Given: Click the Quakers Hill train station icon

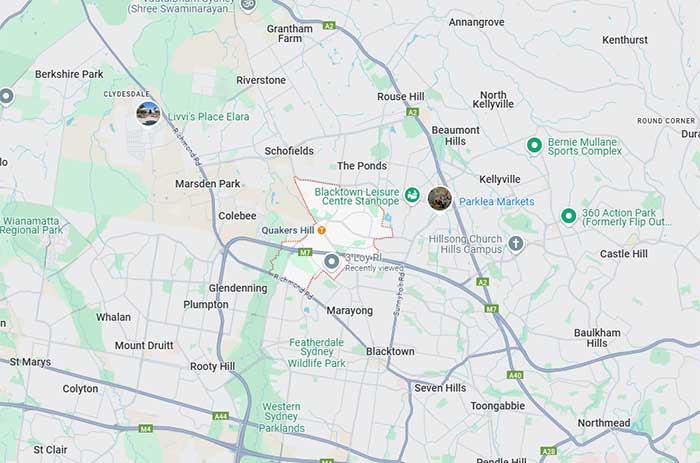Looking at the screenshot, I should point(321,230).
